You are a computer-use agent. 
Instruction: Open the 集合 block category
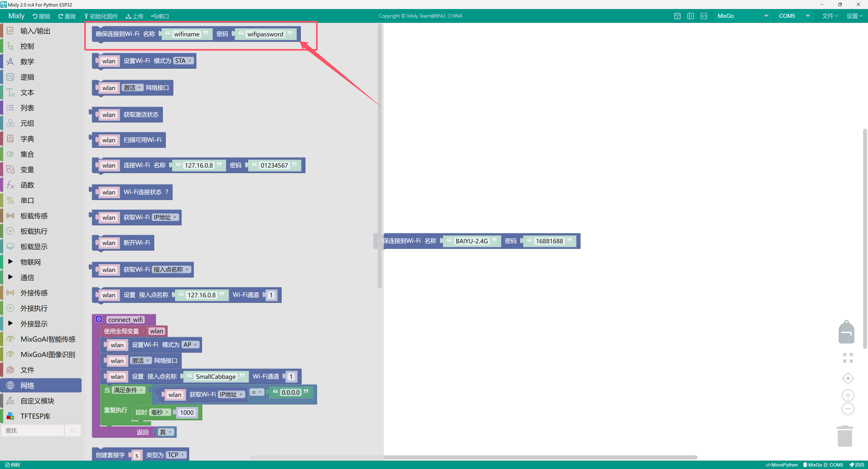41,154
